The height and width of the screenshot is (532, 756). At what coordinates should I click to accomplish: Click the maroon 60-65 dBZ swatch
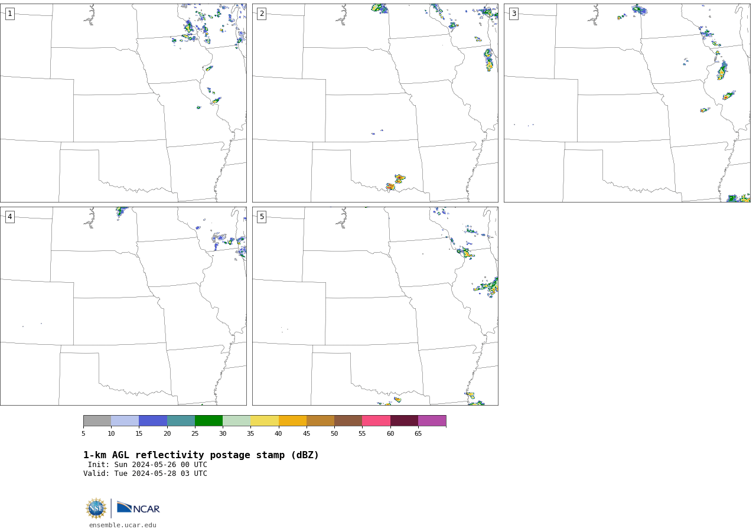click(x=404, y=421)
